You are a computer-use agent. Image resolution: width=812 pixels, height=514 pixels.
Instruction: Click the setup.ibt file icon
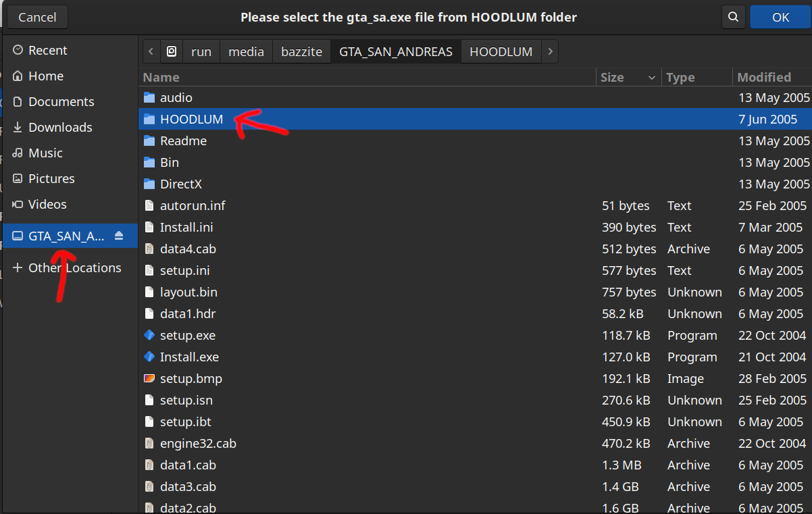(149, 422)
